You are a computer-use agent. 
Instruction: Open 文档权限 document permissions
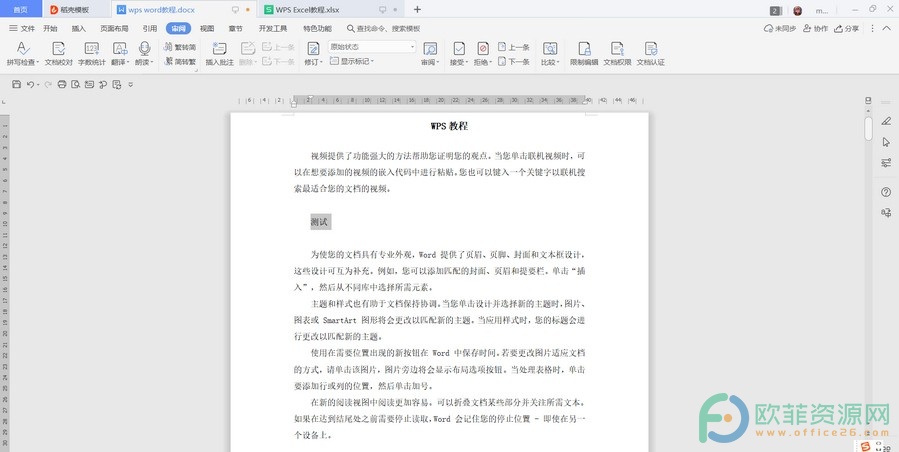tap(617, 54)
